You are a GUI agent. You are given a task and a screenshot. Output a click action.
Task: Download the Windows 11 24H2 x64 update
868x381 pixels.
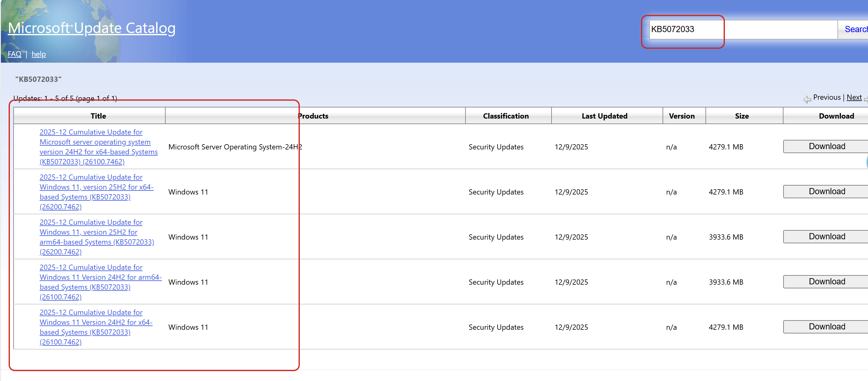tap(827, 326)
